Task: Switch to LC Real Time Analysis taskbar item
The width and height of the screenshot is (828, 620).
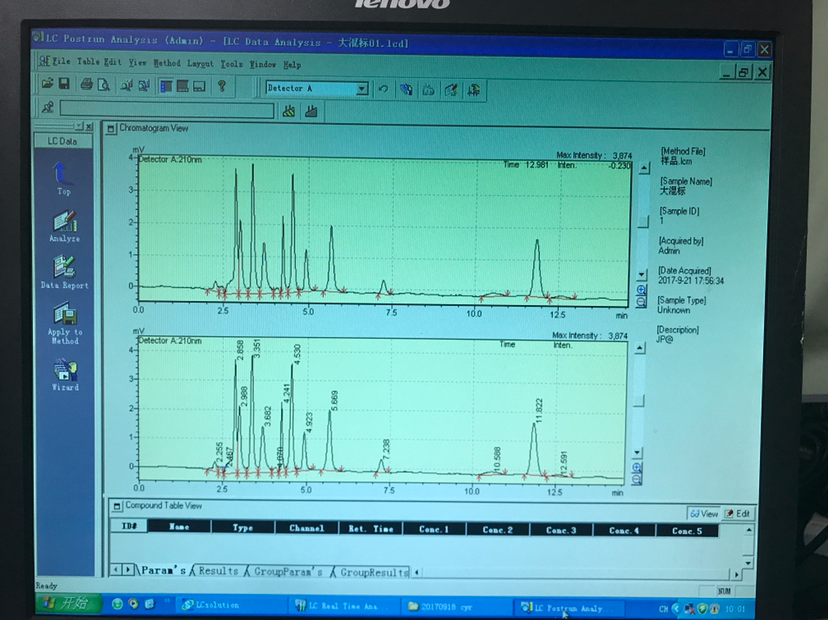Action: point(342,606)
